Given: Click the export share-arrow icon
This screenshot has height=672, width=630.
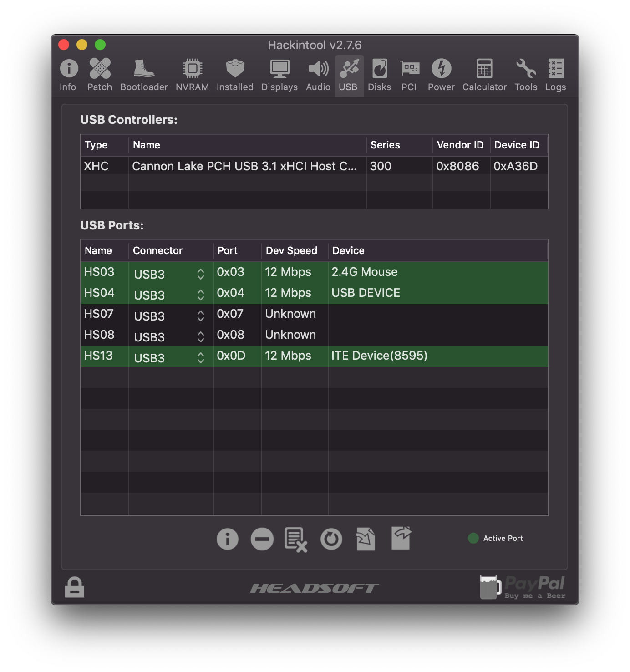Looking at the screenshot, I should 401,538.
